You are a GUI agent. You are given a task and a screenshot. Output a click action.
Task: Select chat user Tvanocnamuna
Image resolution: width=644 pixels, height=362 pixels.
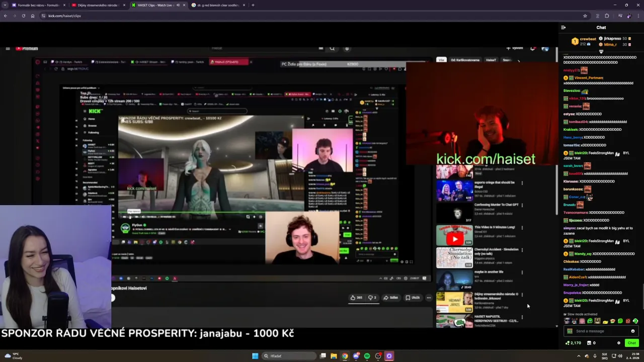pyautogui.click(x=575, y=212)
